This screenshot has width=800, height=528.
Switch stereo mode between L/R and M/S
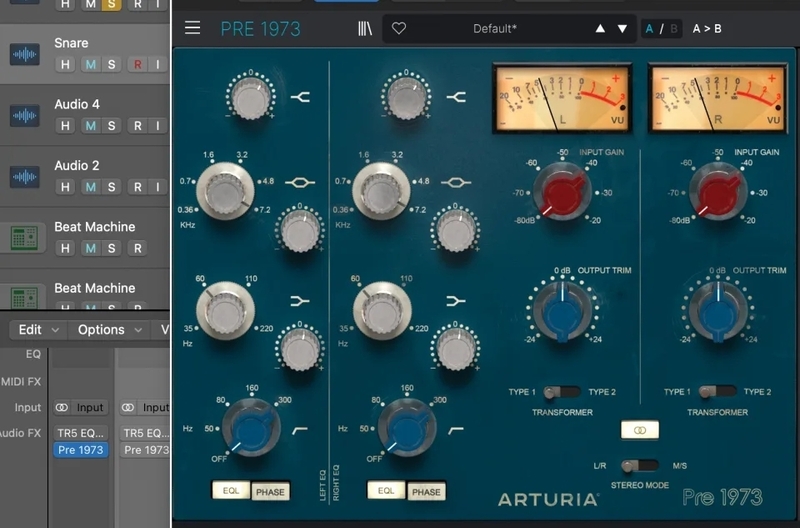[640, 465]
